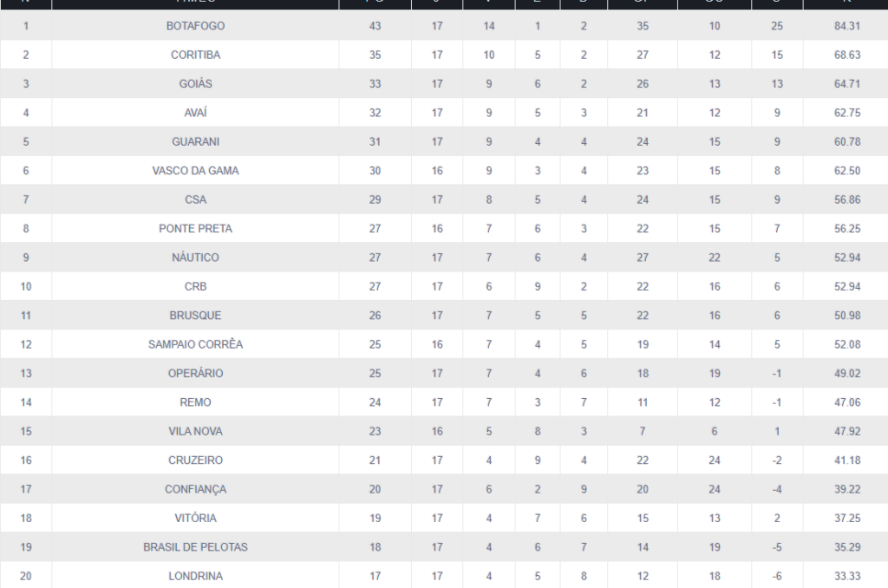This screenshot has width=888, height=588.
Task: Select the CRB team name
Action: [x=195, y=286]
